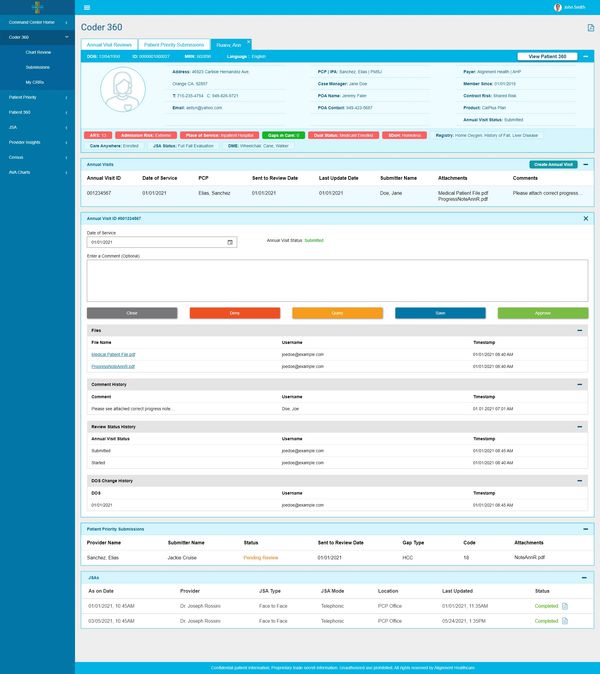Open report icon for 03/05/2021 JSA row
This screenshot has width=600, height=674.
[x=565, y=621]
